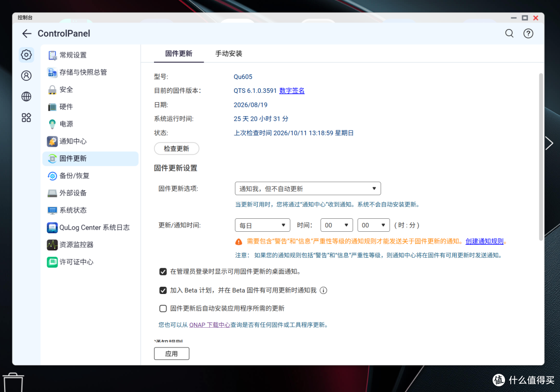The height and width of the screenshot is (392, 560).
Task: Click the orange warning triangle icon
Action: point(239,242)
